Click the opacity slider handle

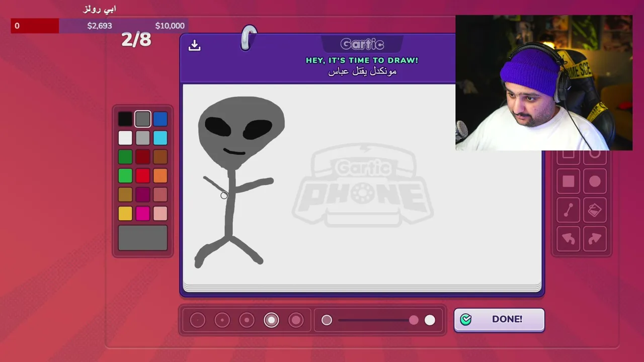coord(414,320)
